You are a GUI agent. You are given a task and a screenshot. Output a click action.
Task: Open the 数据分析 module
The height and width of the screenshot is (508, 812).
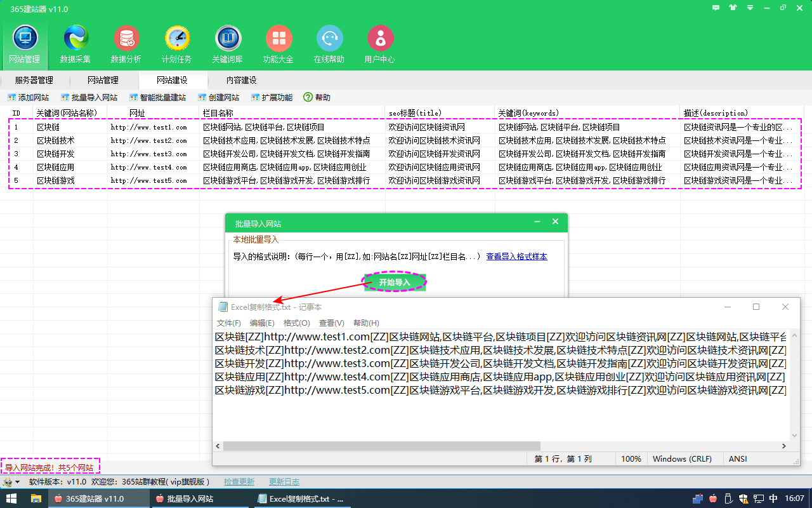(x=126, y=44)
